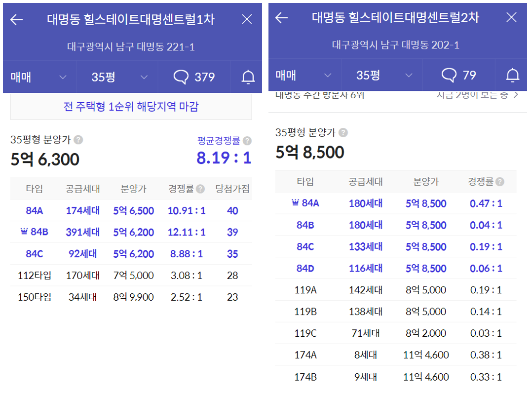
Task: Click the 8억 9,900 price cell
Action: [x=133, y=297]
